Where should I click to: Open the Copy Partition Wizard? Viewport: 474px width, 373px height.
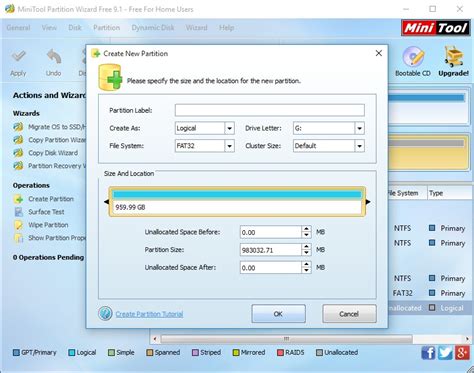pyautogui.click(x=50, y=140)
